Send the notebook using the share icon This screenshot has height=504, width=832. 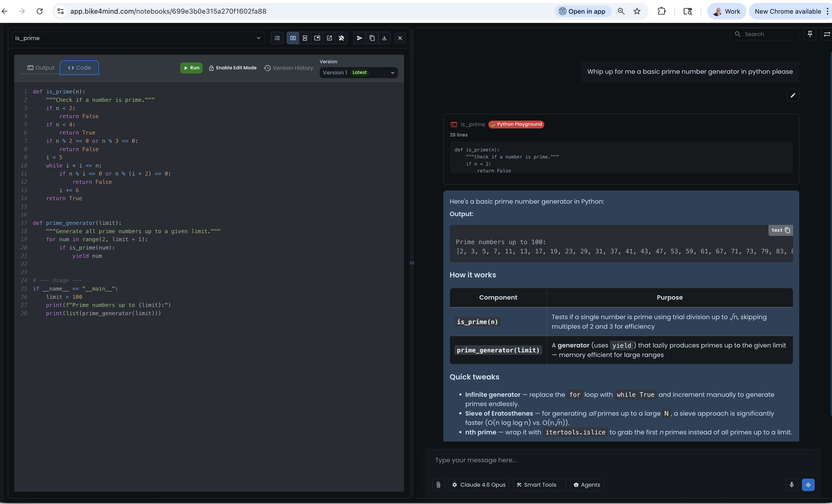pos(359,38)
